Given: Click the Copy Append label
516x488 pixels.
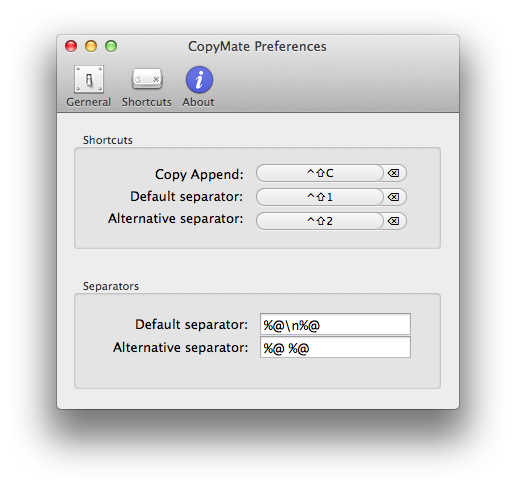Looking at the screenshot, I should click(x=199, y=174).
